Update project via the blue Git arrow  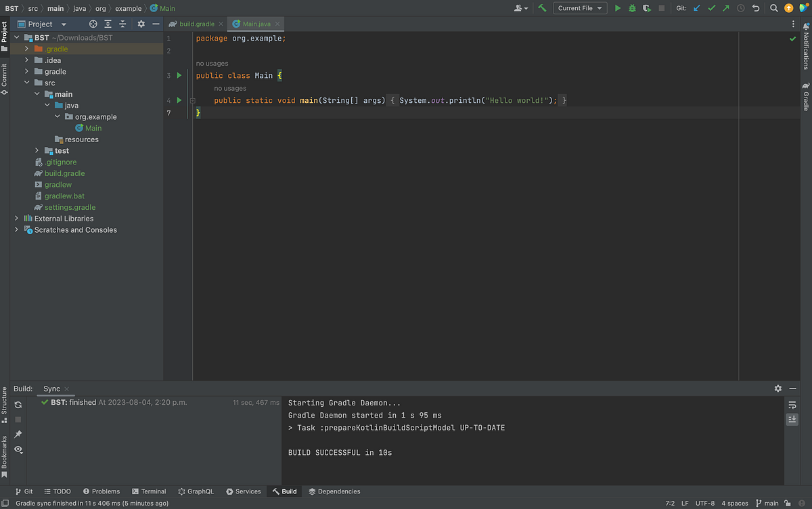tap(696, 7)
